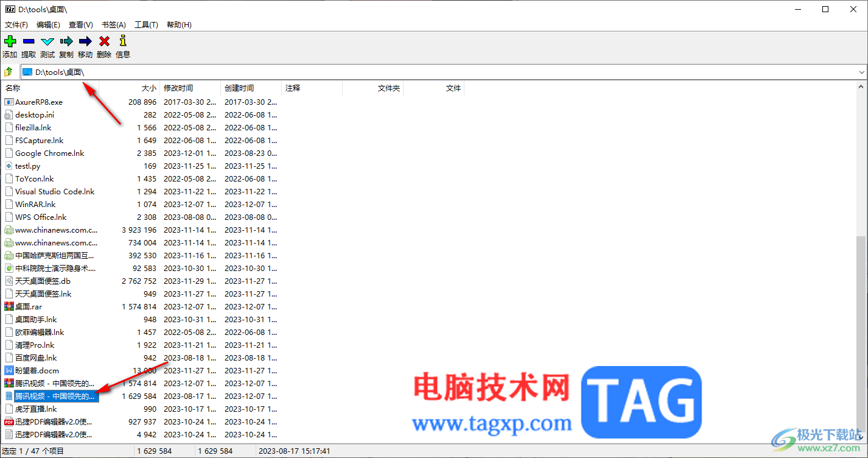Click the chinanews file row sized 734 004

pos(141,243)
